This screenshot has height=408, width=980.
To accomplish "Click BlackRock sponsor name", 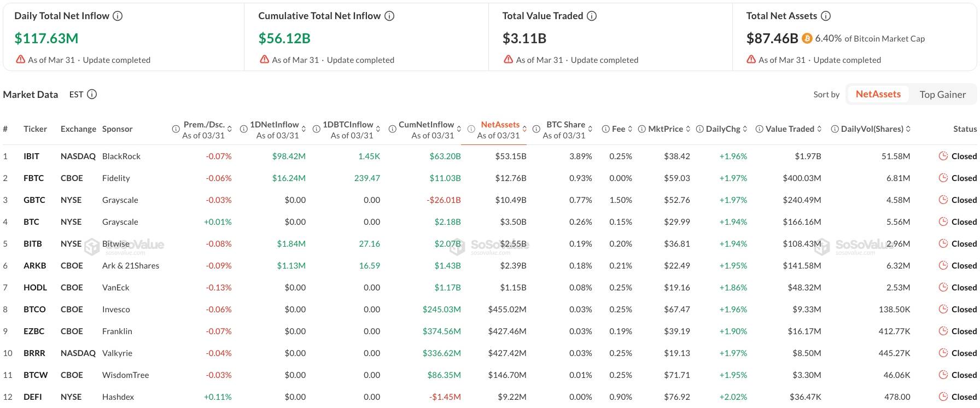I will click(121, 156).
